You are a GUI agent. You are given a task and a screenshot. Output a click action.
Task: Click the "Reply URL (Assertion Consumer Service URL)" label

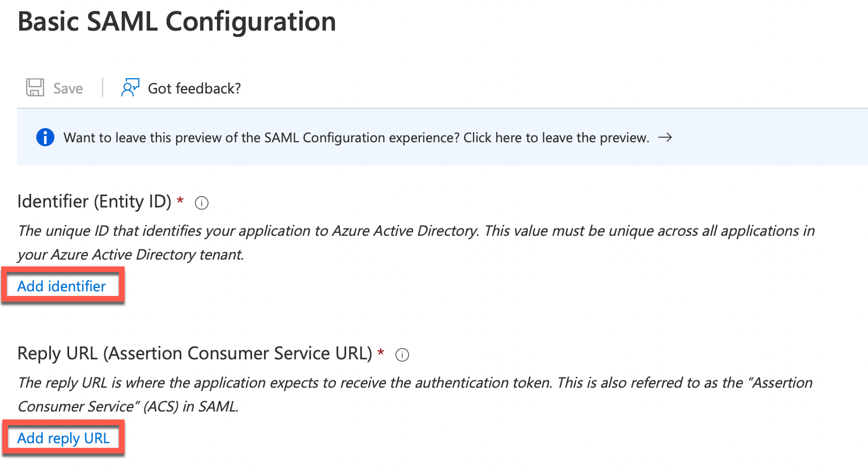point(194,354)
